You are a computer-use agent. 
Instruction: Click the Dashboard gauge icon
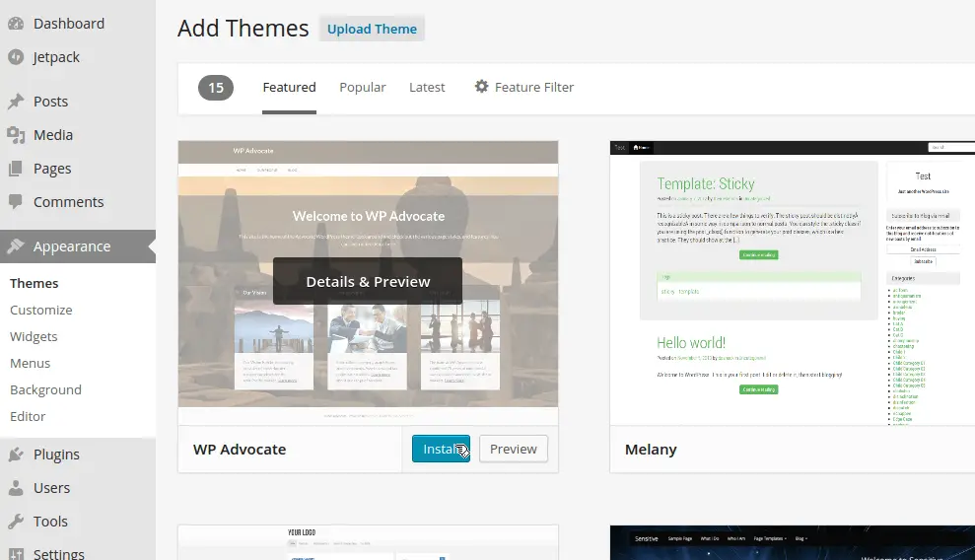(x=16, y=24)
